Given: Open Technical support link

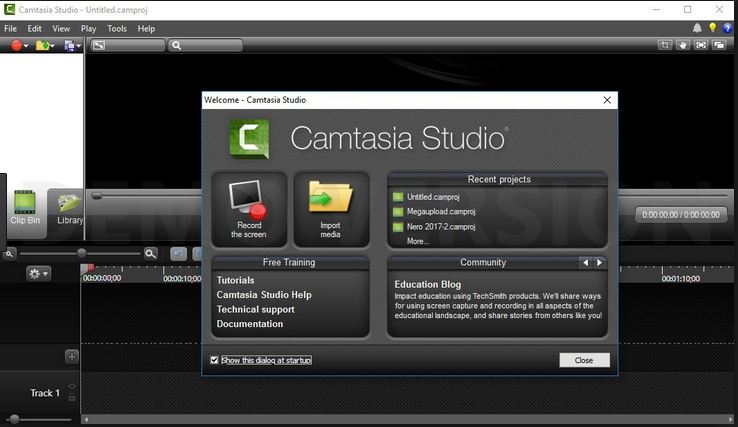Looking at the screenshot, I should click(256, 309).
